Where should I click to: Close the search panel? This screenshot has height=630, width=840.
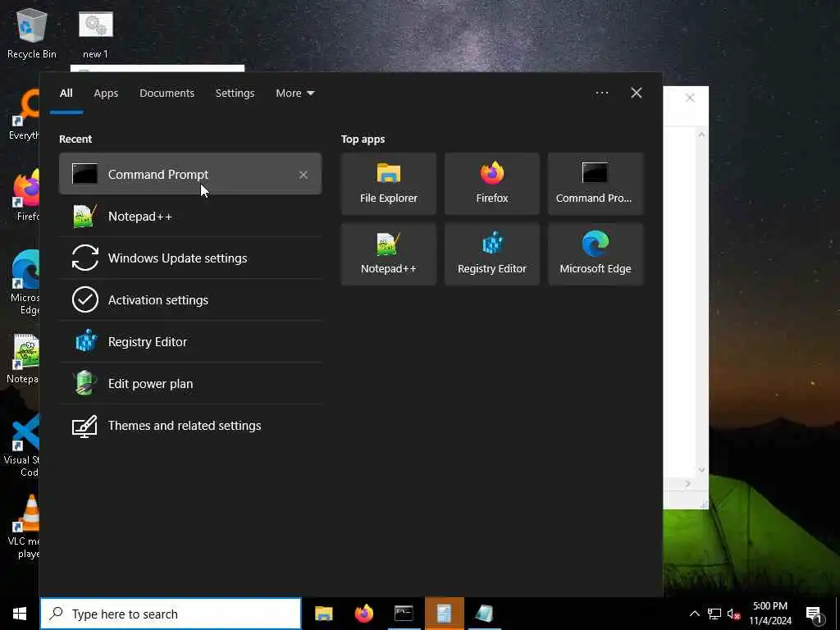pos(636,93)
